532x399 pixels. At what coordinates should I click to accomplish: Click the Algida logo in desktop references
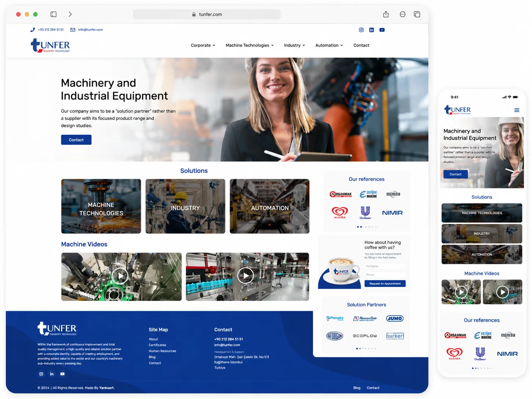point(340,212)
